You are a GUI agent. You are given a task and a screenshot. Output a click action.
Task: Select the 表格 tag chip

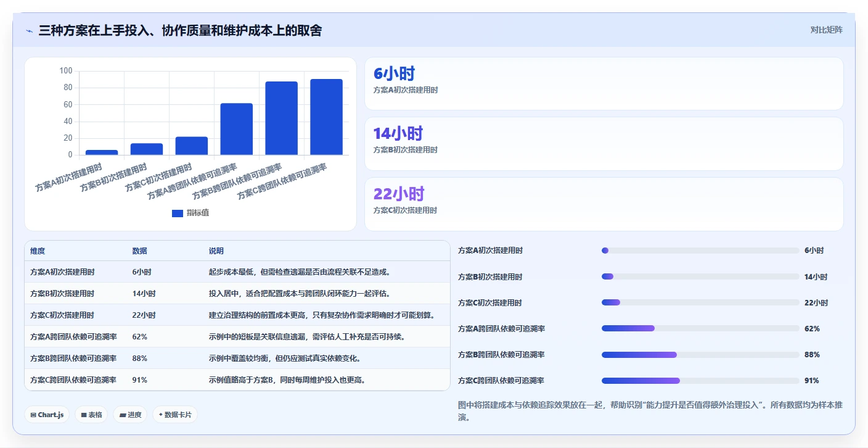(x=91, y=415)
